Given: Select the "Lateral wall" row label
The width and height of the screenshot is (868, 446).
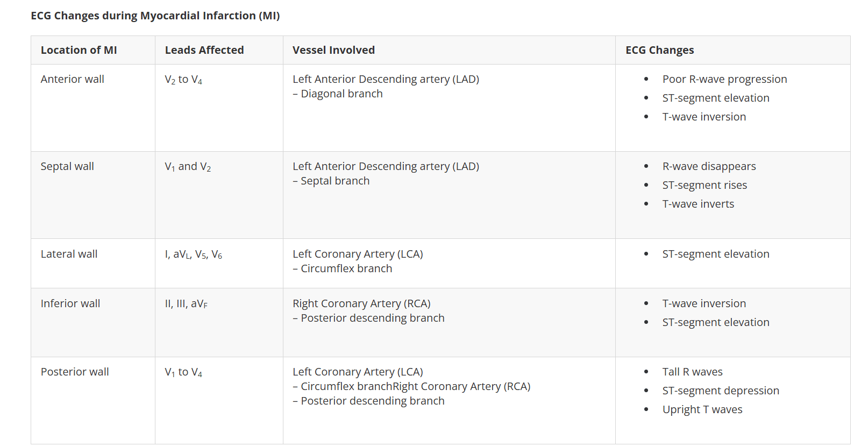Looking at the screenshot, I should click(69, 254).
